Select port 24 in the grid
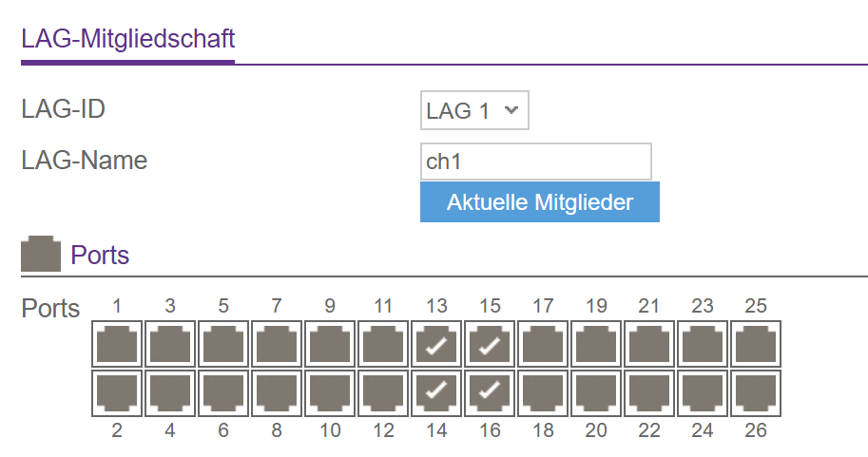Viewport: 868px width, 457px height. tap(703, 392)
